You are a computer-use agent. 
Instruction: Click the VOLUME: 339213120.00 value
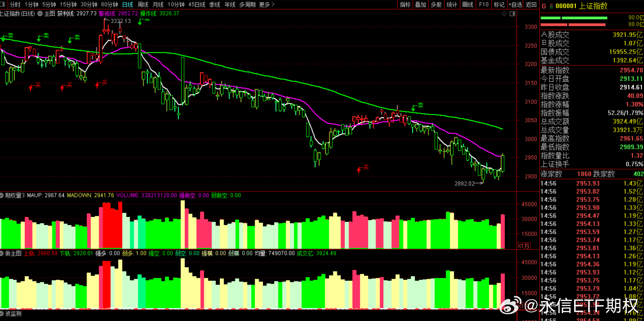point(147,195)
